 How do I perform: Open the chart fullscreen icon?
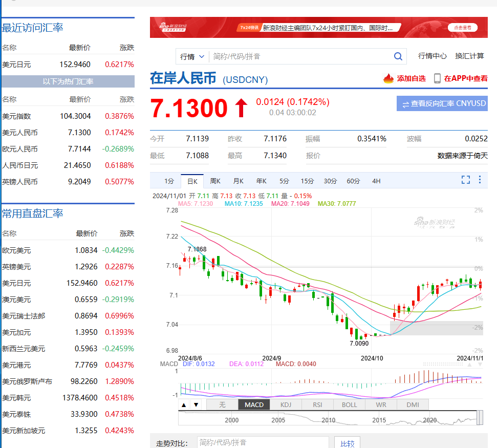tap(466, 180)
